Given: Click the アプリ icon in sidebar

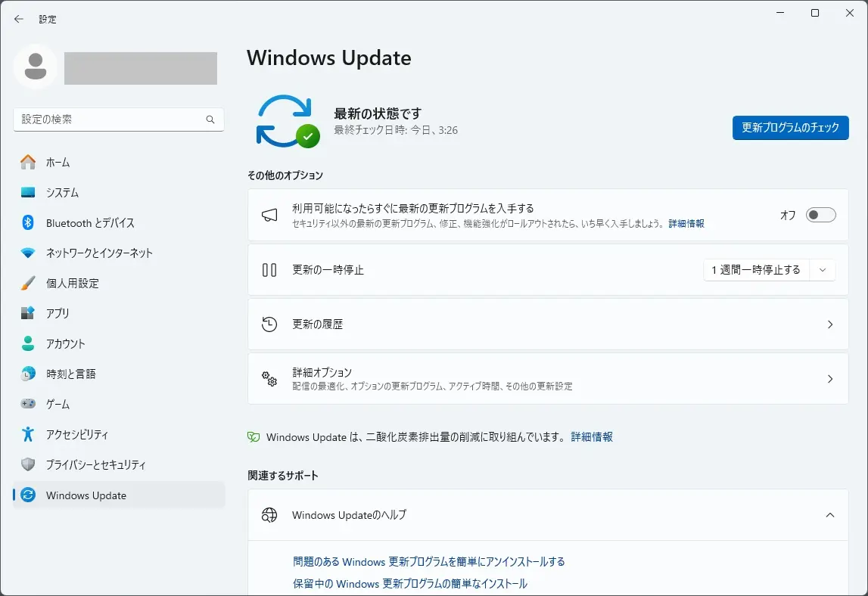Looking at the screenshot, I should click(28, 313).
